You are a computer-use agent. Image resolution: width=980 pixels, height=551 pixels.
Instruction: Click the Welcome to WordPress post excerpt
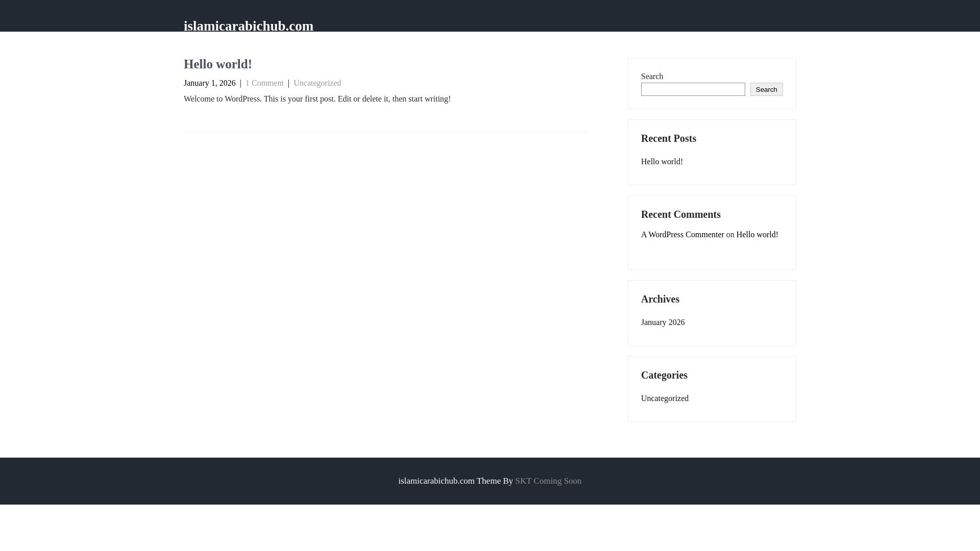(x=316, y=99)
